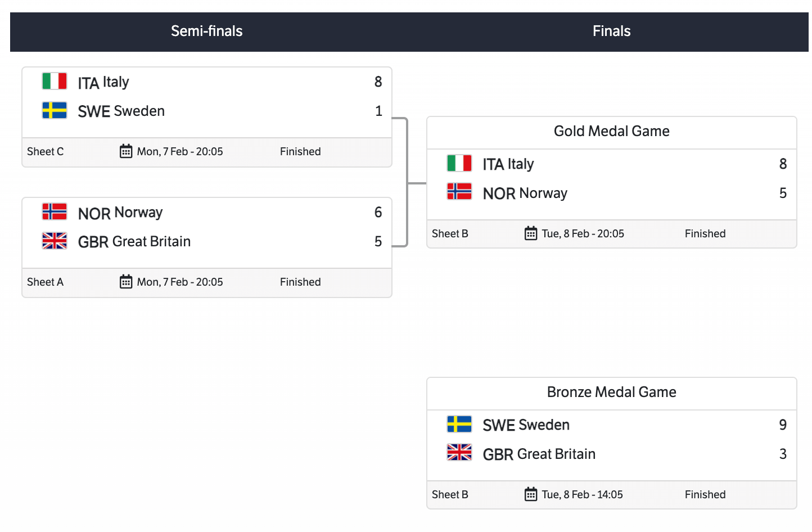This screenshot has width=812, height=532.
Task: Click SWE Sweden name in Bronze Medal Game
Action: coord(526,425)
